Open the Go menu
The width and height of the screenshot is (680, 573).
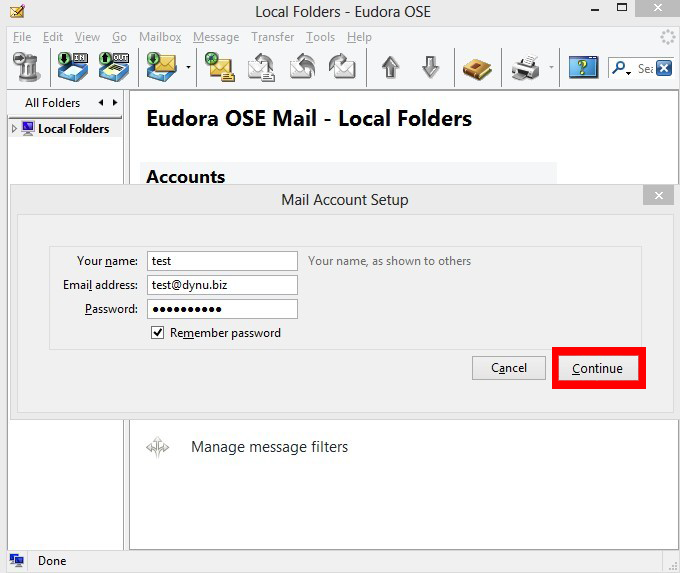pyautogui.click(x=119, y=37)
